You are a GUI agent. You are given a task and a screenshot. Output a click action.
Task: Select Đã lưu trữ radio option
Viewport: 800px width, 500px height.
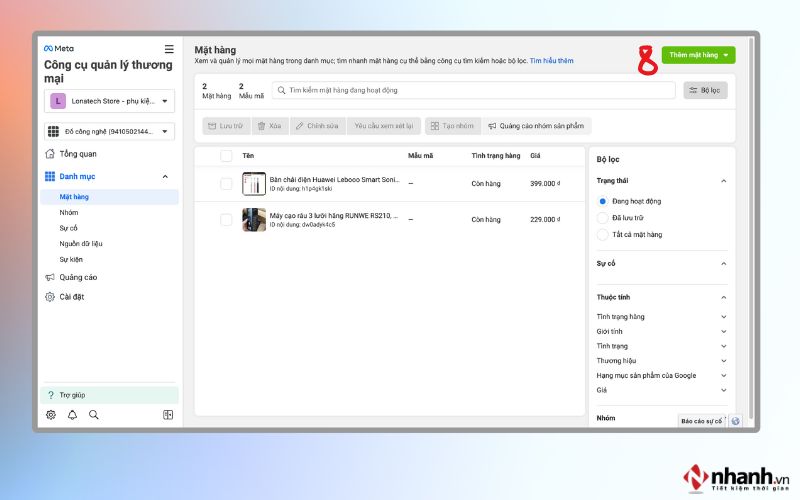[603, 218]
